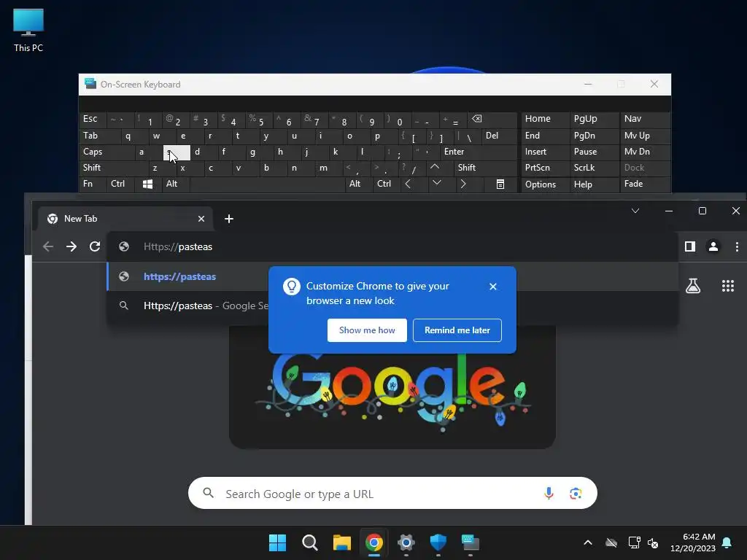
Task: Click the Home key on keyboard
Action: click(x=545, y=119)
